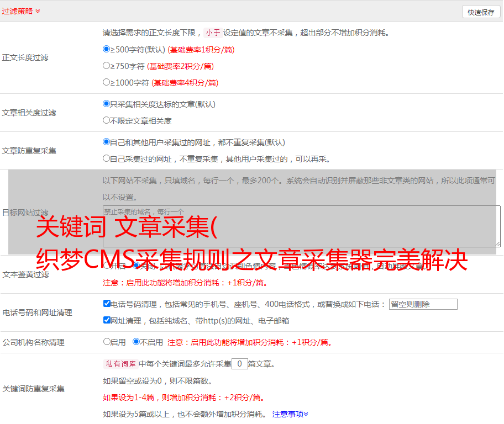
Task: Grab the domain textarea resize handle
Action: coord(497,243)
